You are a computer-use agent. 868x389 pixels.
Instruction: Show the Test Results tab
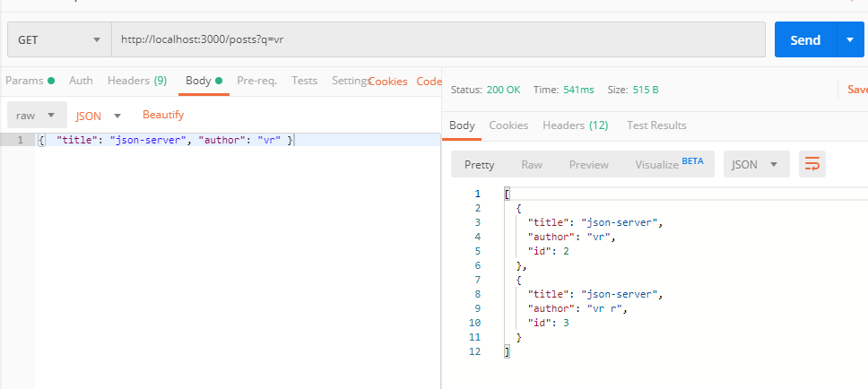pyautogui.click(x=656, y=125)
